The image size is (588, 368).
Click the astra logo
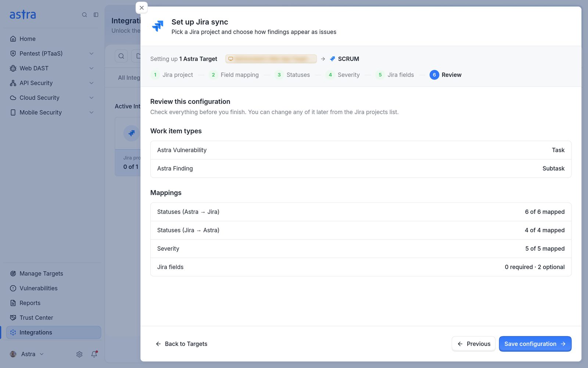(23, 15)
